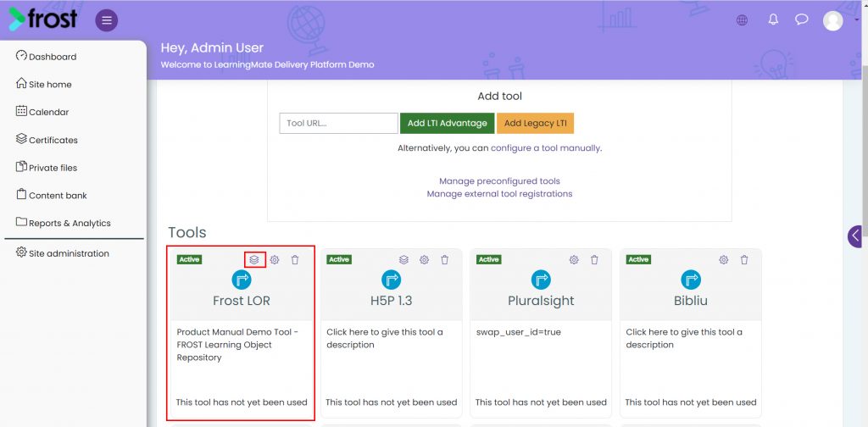Click H5P 1.3 capabilities layers icon
The height and width of the screenshot is (427, 868).
pos(403,259)
